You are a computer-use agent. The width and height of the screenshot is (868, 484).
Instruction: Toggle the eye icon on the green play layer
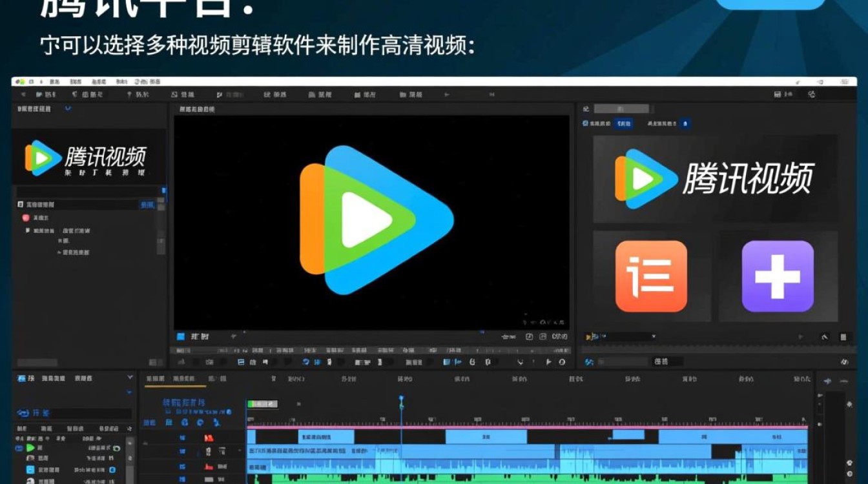[x=117, y=448]
